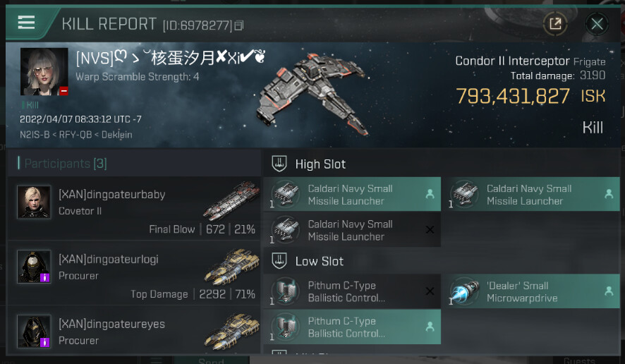Close the kill report window
Viewport: 625px width, 364px height.
[x=597, y=24]
